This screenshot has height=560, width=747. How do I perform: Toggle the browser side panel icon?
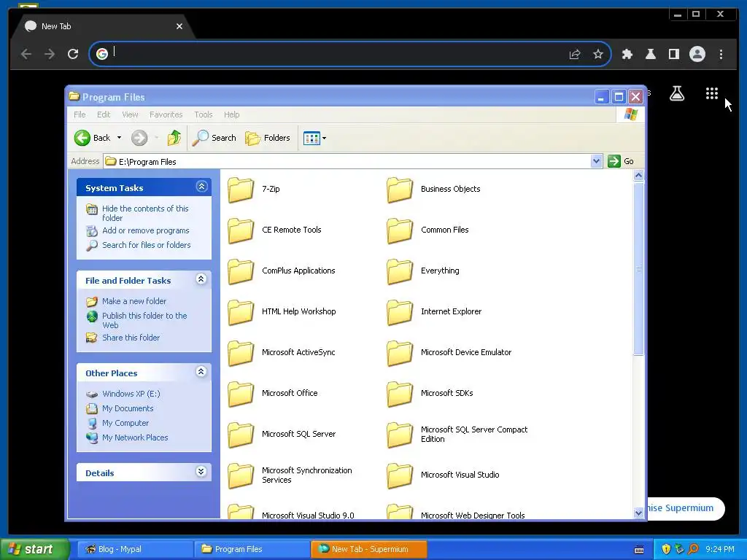(673, 54)
